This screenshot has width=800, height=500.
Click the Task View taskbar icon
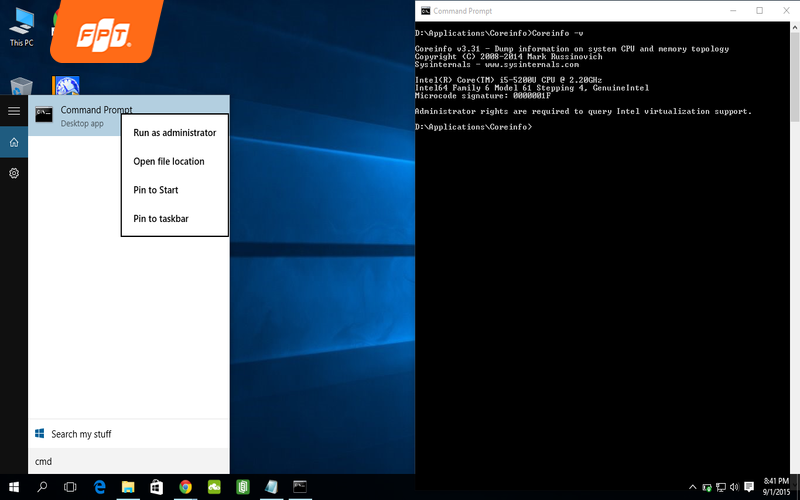click(70, 487)
